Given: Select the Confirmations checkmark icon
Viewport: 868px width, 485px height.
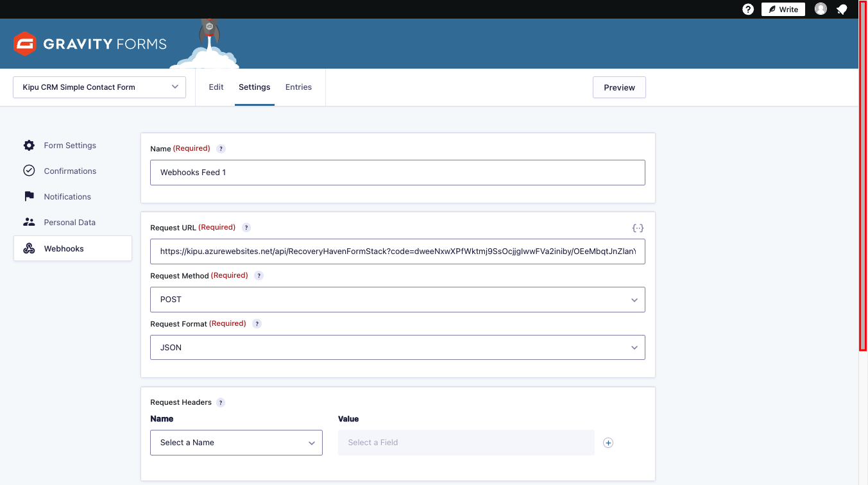Looking at the screenshot, I should point(29,171).
